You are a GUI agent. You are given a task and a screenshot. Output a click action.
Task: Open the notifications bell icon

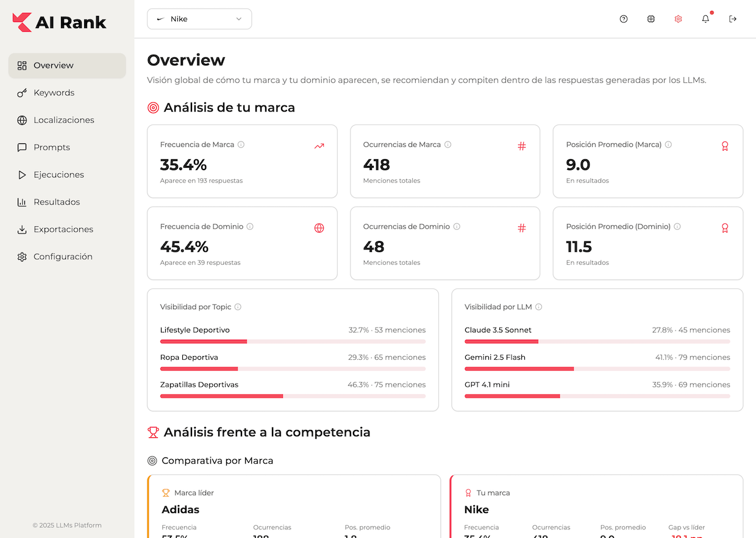(x=705, y=19)
